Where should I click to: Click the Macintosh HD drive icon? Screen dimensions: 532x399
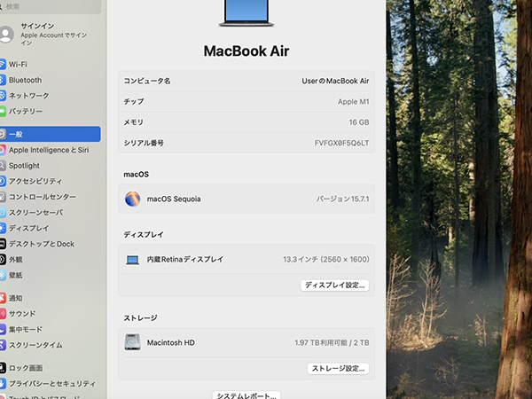click(132, 342)
